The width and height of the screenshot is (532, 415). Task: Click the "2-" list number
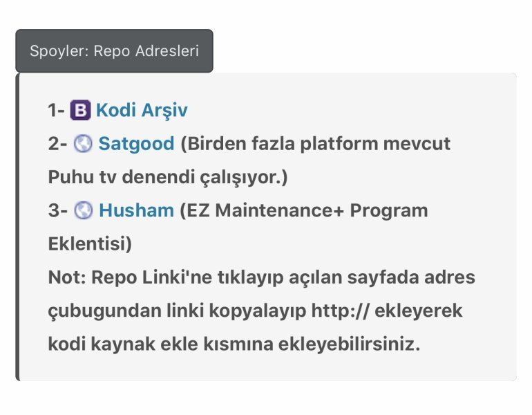(57, 144)
